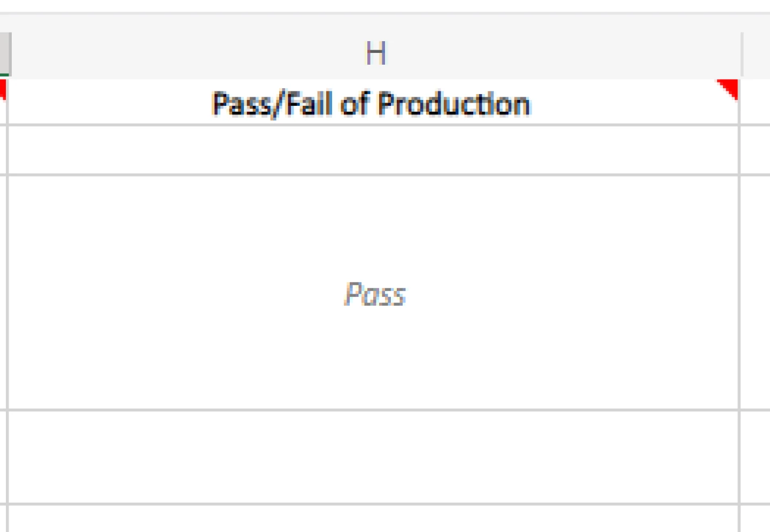Select the cell containing "Pass"
This screenshot has height=532, width=770.
click(374, 293)
